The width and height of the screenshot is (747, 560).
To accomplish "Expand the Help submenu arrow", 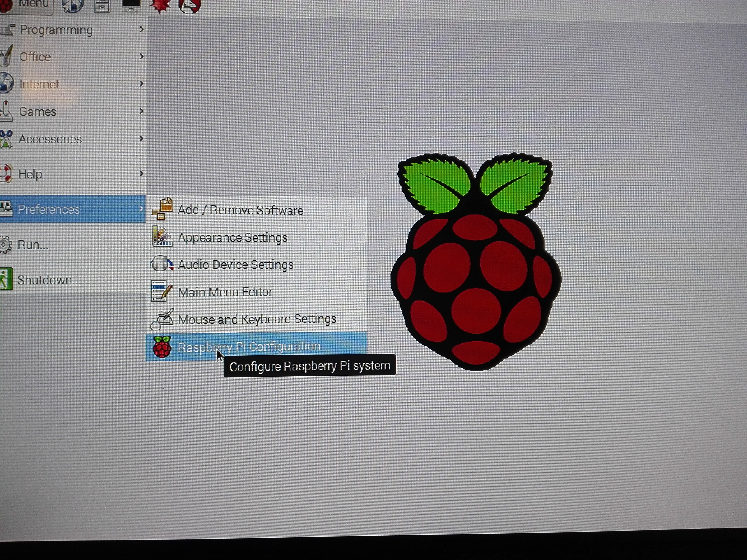I will (141, 174).
